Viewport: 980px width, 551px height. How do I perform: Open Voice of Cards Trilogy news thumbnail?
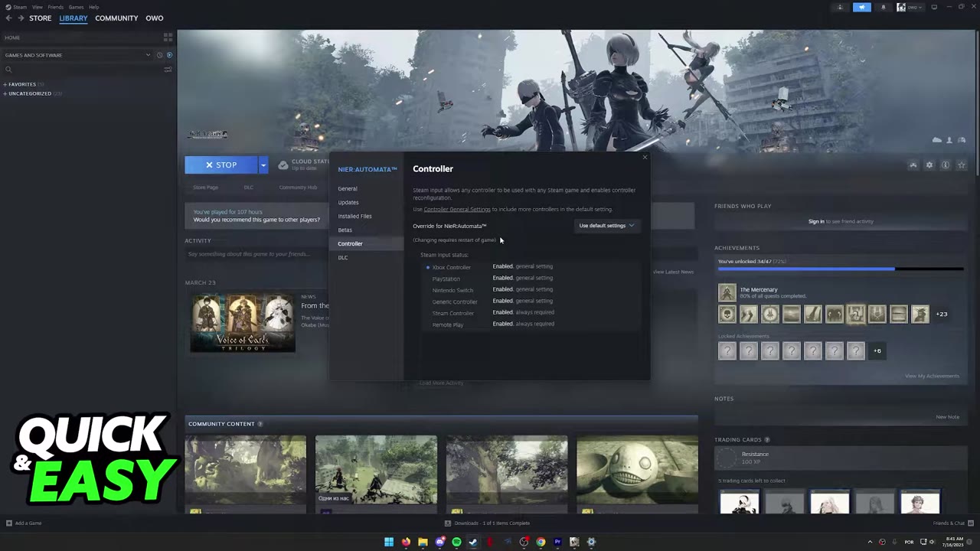click(243, 321)
